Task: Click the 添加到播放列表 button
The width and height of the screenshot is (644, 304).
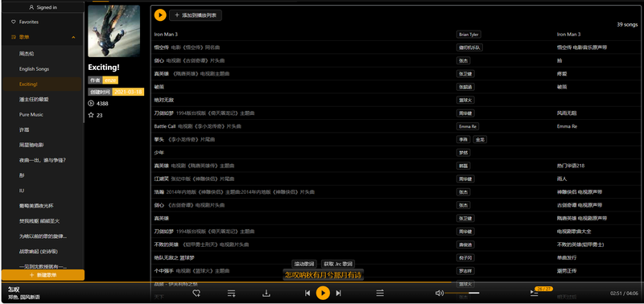Action: pos(196,15)
